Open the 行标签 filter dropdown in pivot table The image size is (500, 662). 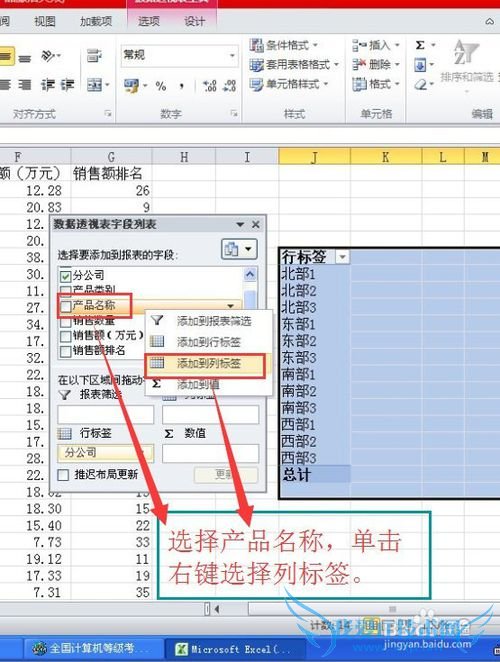[342, 256]
